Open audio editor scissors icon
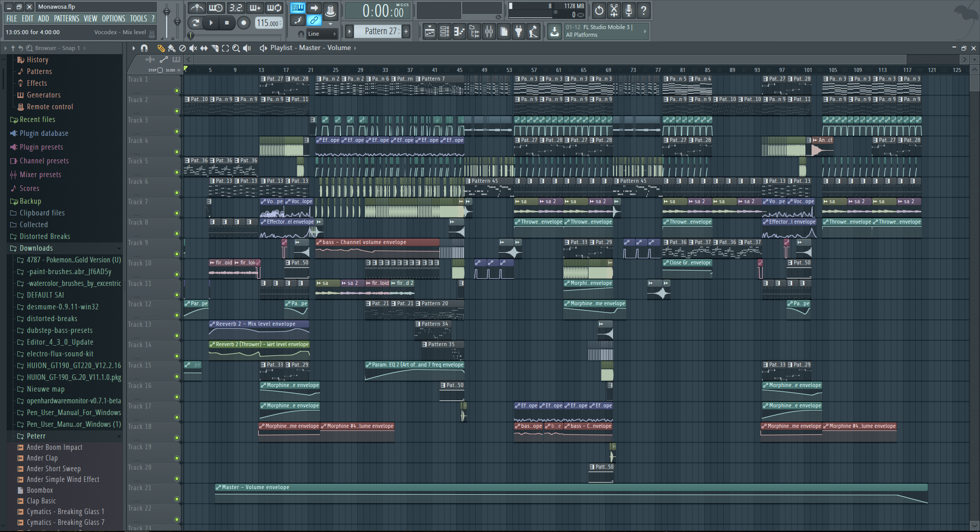This screenshot has width=980, height=532. (x=614, y=10)
